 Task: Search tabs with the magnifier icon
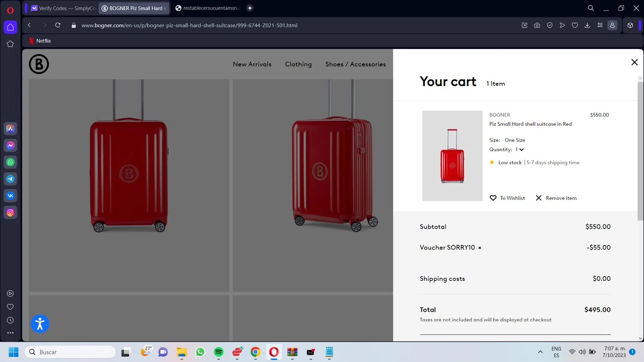[591, 8]
